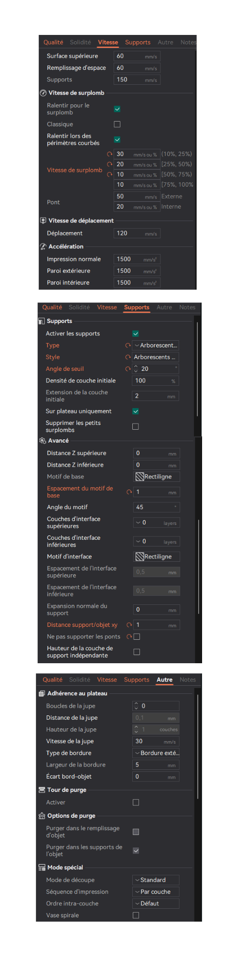Screen dimensions: 235x980
Task: Reset the Angle de seuil value
Action: 128,369
